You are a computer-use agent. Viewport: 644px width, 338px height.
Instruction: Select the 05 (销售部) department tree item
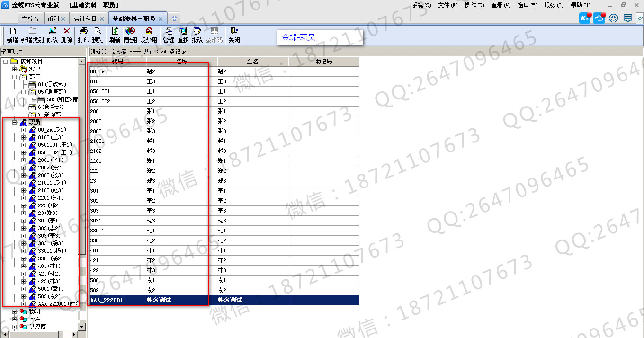pyautogui.click(x=52, y=92)
